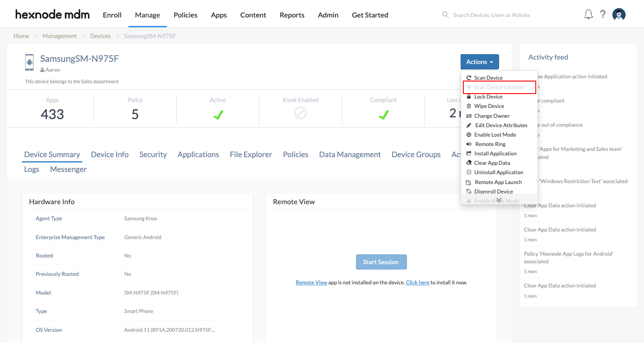Screen dimensions: 644x343
Task: Switch to the Data Management tab
Action: pos(350,154)
